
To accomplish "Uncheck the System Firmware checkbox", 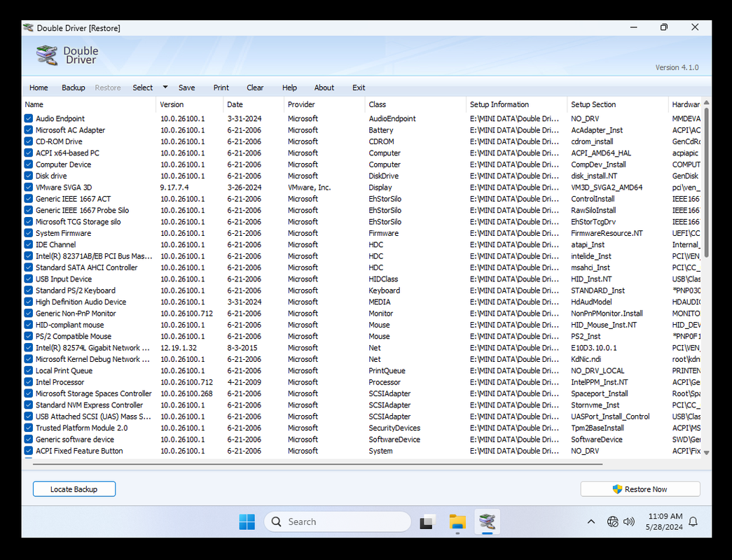I will [29, 233].
